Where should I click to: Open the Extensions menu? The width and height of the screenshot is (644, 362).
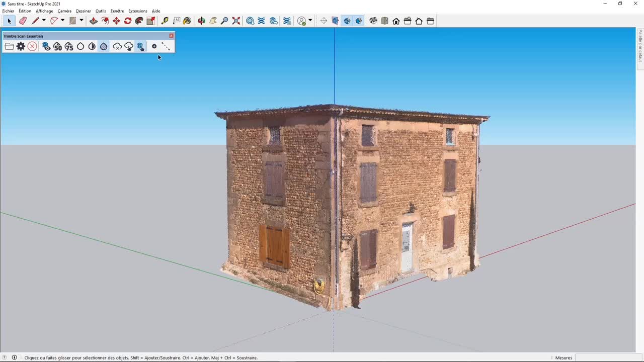[137, 11]
